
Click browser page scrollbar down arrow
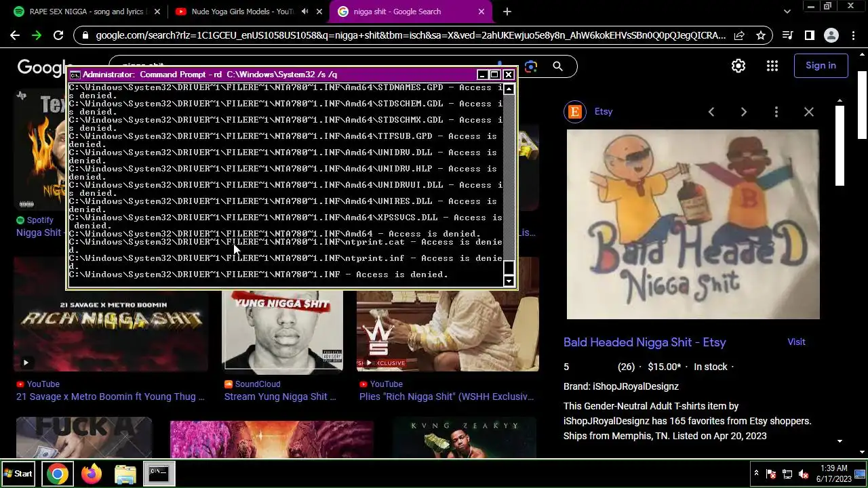pos(863,452)
